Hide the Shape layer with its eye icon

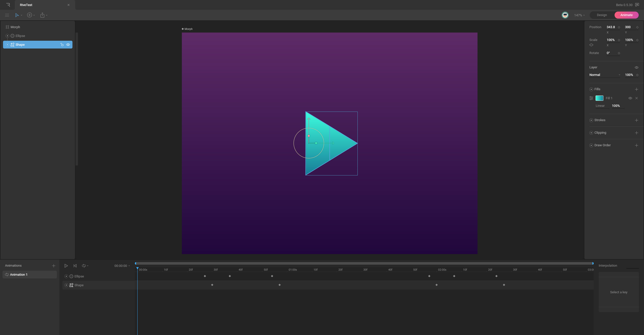pos(68,44)
